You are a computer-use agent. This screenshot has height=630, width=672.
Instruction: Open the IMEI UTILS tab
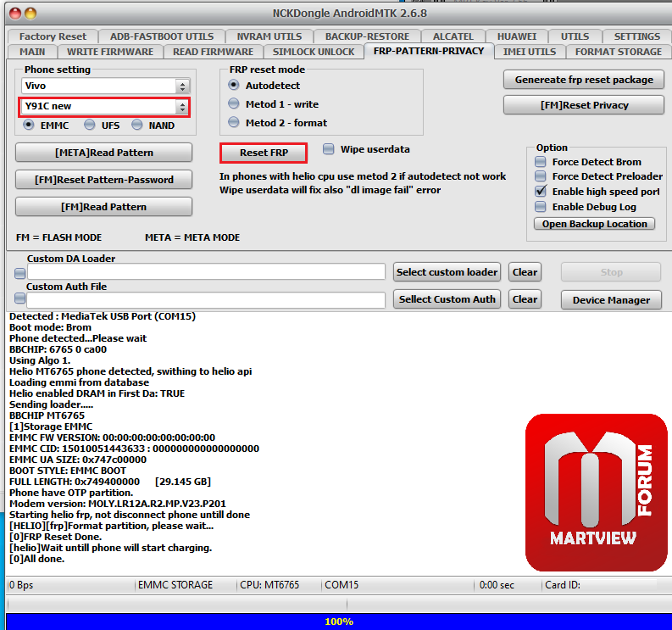530,52
